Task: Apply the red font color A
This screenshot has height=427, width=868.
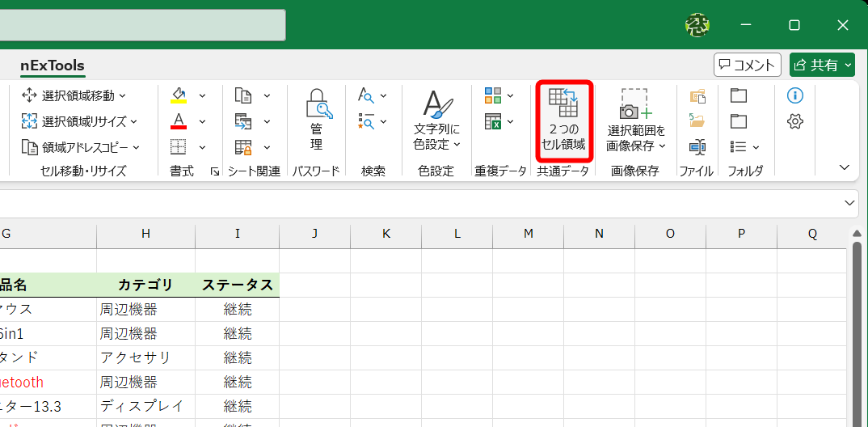Action: (179, 120)
